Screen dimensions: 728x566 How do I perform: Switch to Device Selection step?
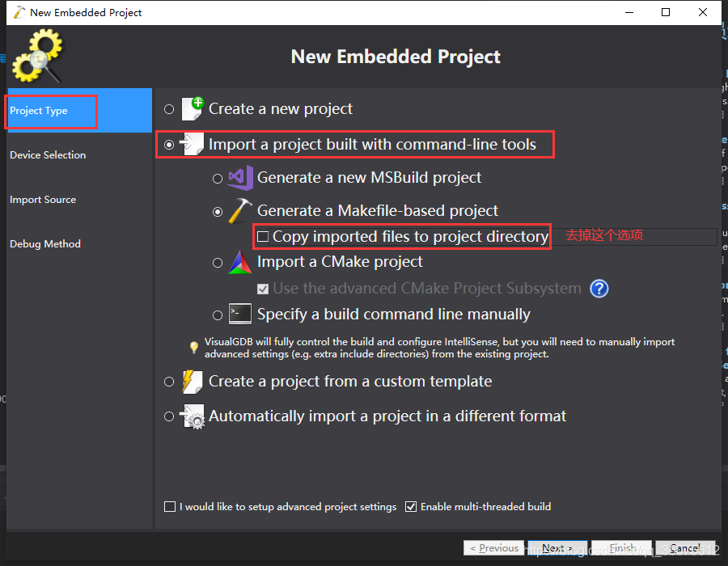click(49, 154)
